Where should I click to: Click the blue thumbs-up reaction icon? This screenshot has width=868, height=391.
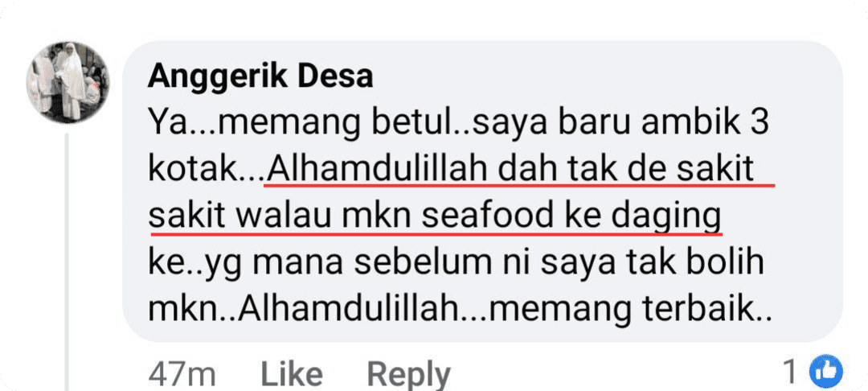coord(826,371)
